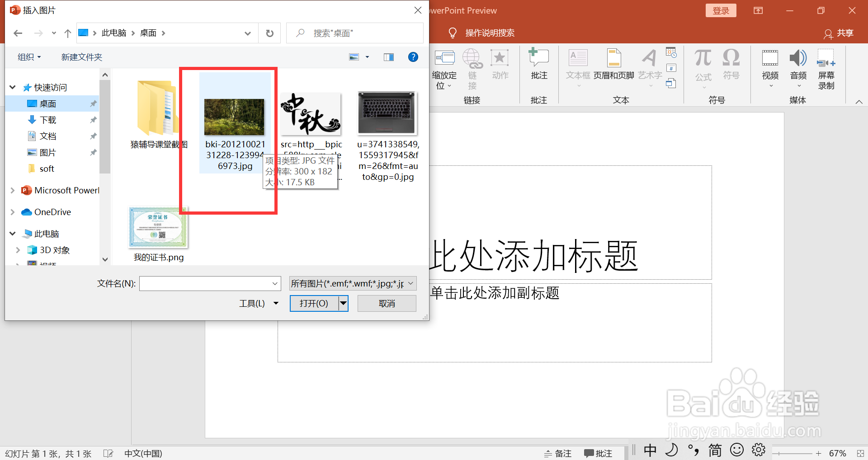Click the 操作说明搜索 lightbulb

click(453, 33)
